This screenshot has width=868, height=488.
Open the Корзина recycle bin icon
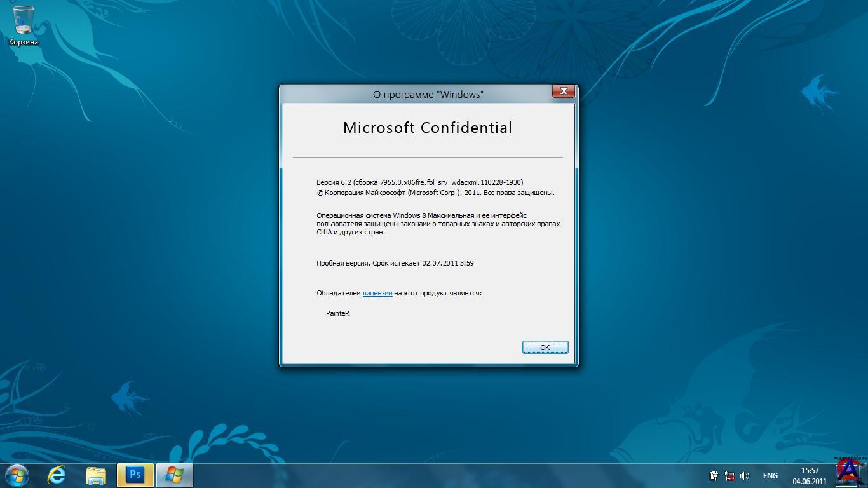[x=24, y=25]
